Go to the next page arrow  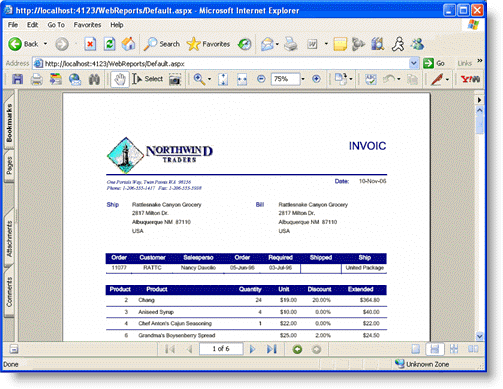point(252,349)
